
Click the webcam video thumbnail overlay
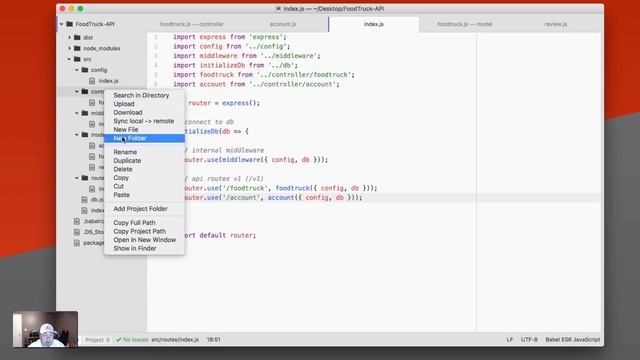[x=45, y=329]
